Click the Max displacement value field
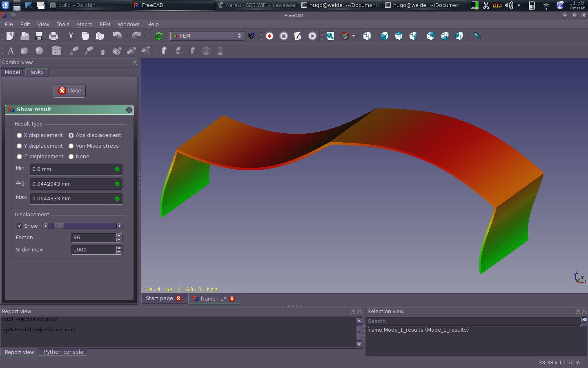Screen dimensions: 588x368 tap(76, 199)
